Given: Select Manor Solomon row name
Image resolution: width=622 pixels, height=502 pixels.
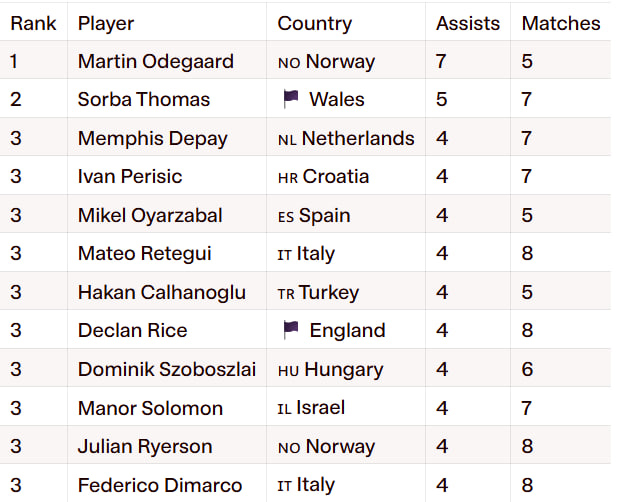Looking at the screenshot, I should [150, 408].
